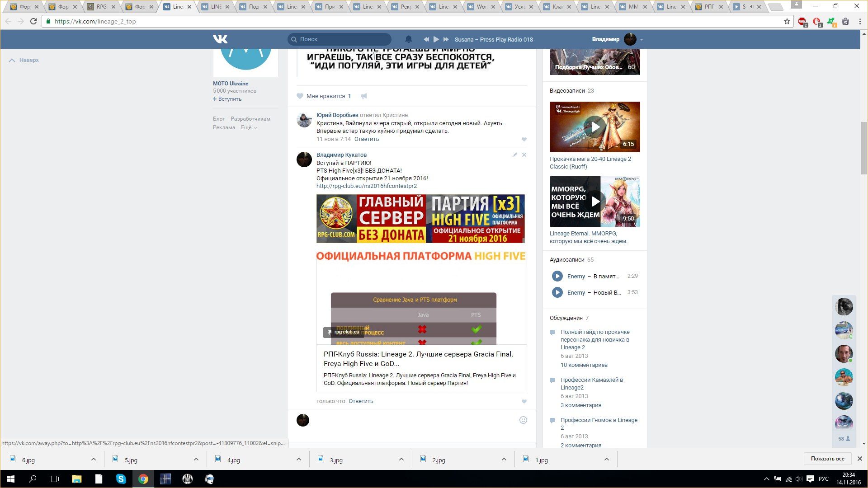This screenshot has height=488, width=868.
Task: Click Показать все downloads button
Action: coord(827,459)
